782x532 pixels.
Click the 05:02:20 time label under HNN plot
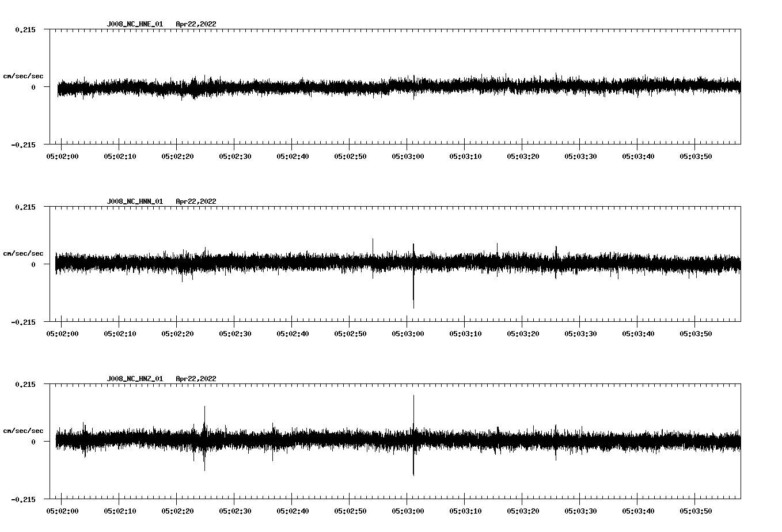[x=177, y=333]
